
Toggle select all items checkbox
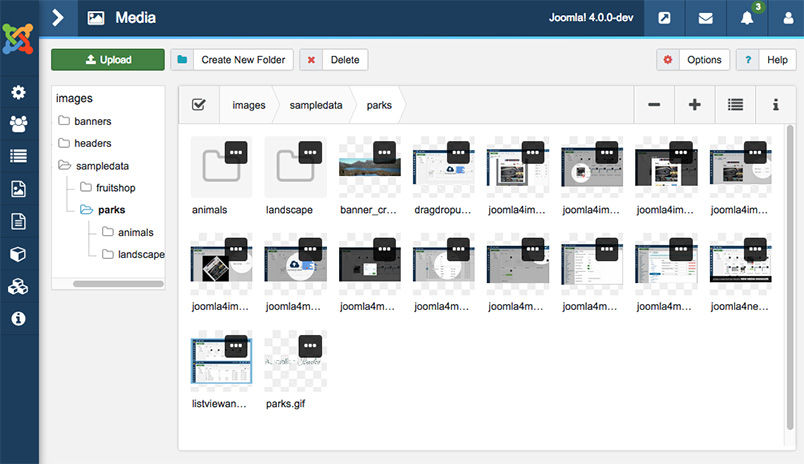click(199, 105)
